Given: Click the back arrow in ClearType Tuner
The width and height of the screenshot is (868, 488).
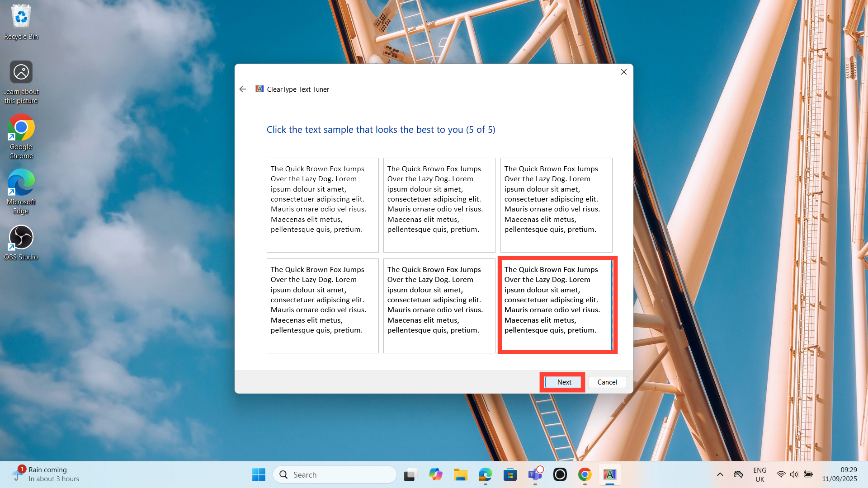Looking at the screenshot, I should (243, 89).
